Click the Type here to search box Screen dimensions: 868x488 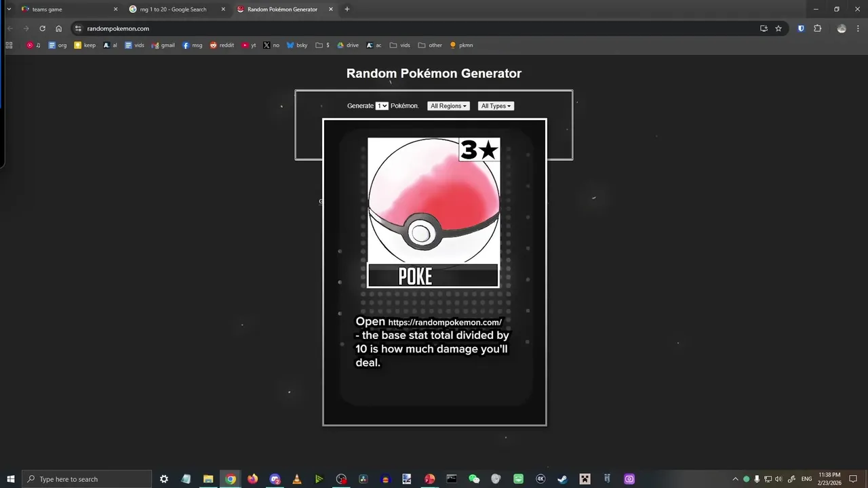tap(87, 479)
